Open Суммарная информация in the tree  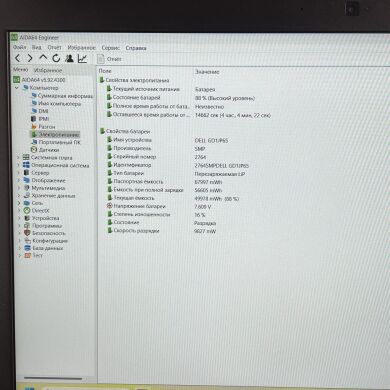(x=62, y=96)
